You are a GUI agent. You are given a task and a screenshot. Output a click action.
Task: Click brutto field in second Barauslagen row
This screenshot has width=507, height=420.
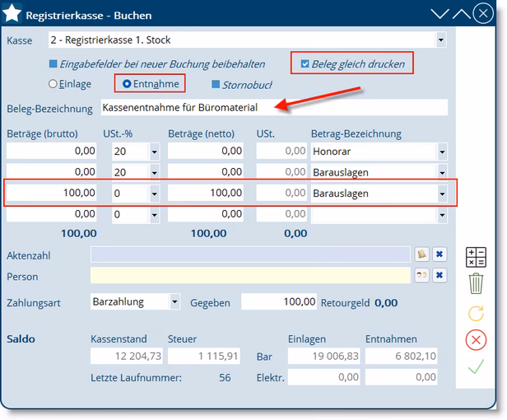pos(51,172)
